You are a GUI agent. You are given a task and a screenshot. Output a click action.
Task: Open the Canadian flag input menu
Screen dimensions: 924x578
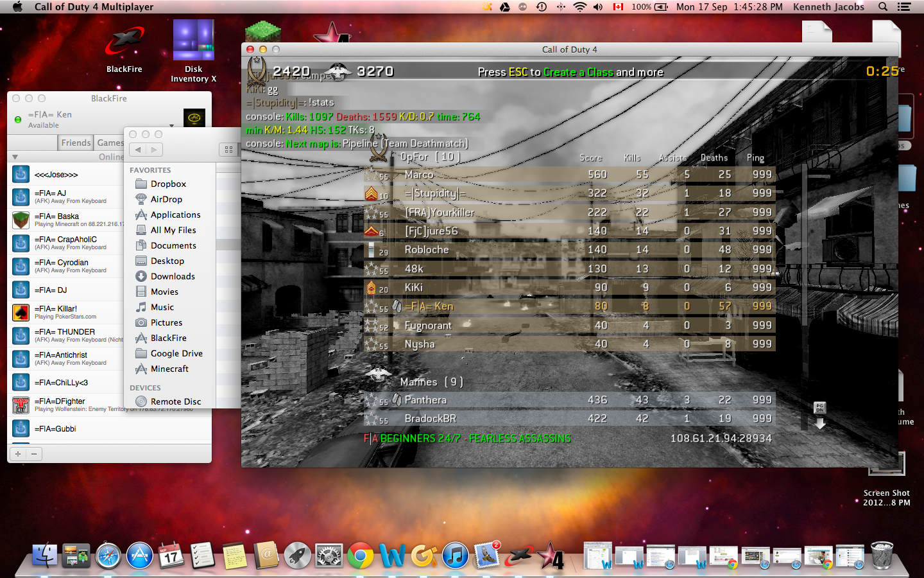[x=619, y=7]
